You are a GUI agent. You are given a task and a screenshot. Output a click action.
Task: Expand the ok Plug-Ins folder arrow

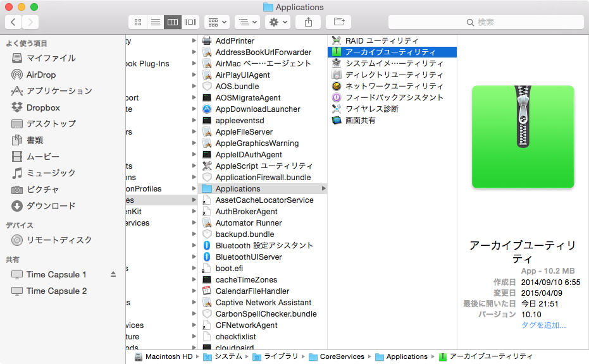[x=194, y=63]
